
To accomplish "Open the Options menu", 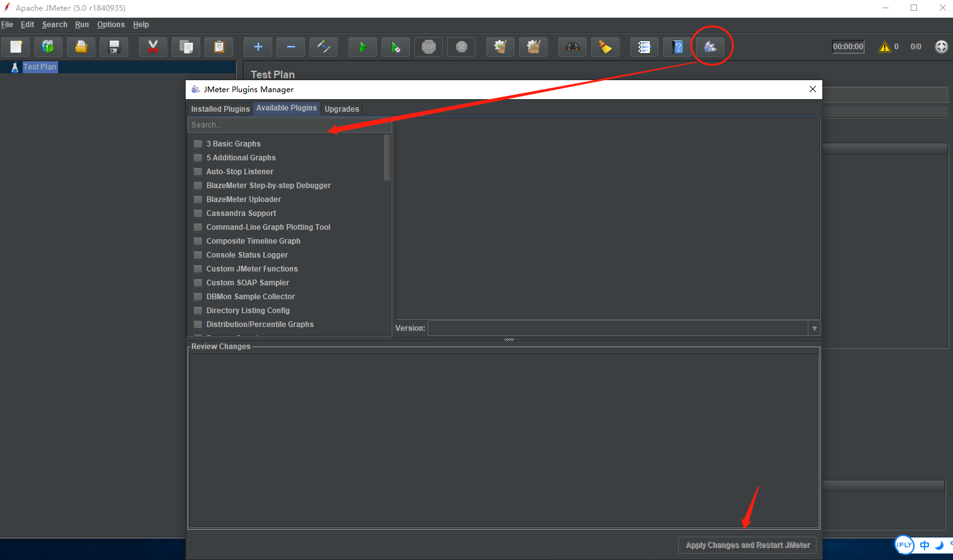I will [x=111, y=25].
